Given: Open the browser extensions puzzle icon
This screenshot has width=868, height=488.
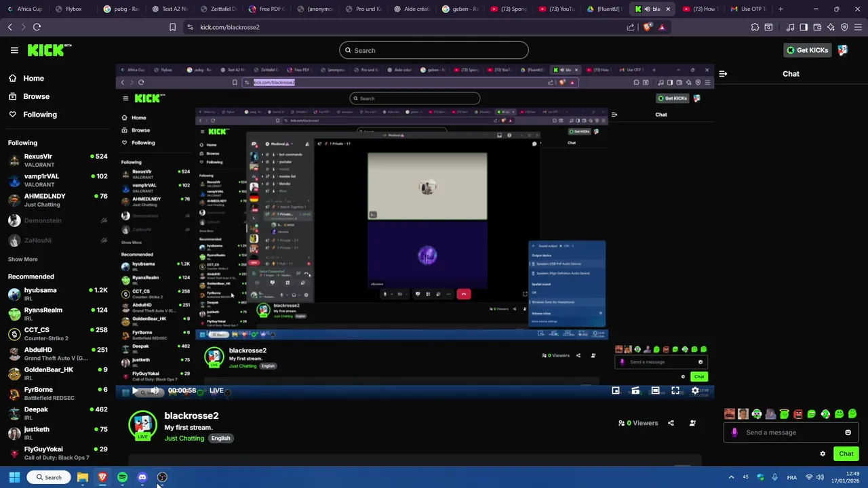Looking at the screenshot, I should pyautogui.click(x=755, y=27).
